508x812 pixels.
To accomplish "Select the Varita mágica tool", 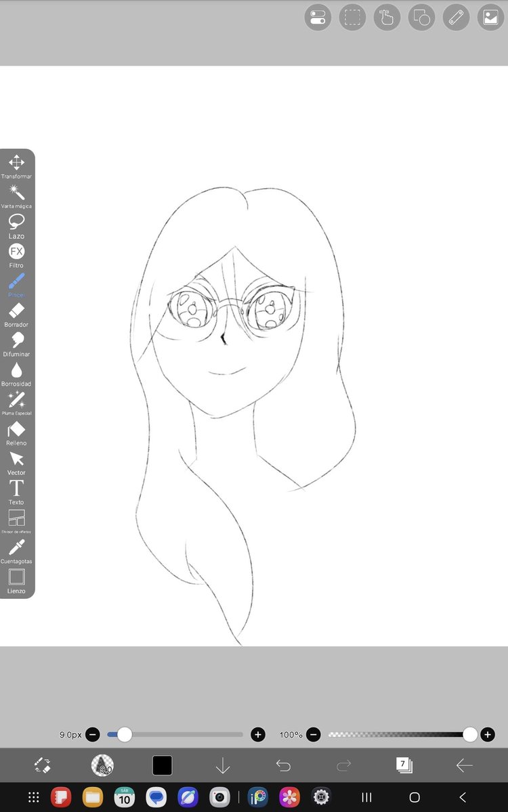I will tap(16, 196).
